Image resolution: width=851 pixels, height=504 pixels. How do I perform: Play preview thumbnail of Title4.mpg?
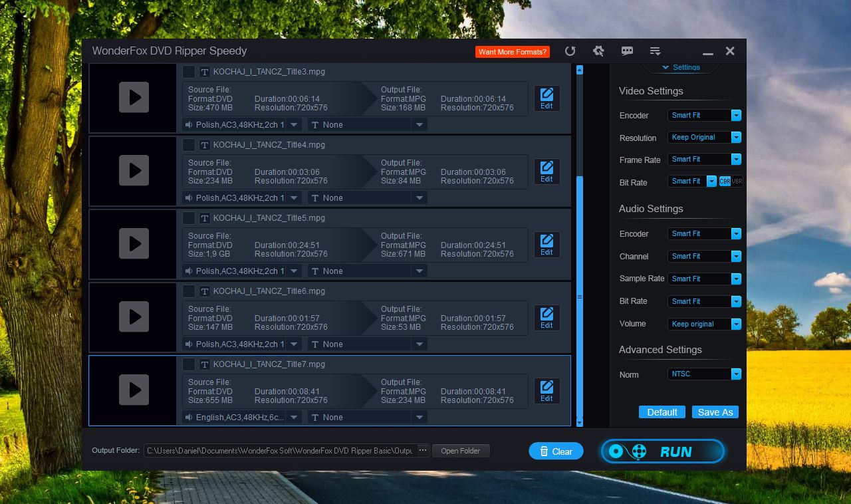tap(134, 171)
